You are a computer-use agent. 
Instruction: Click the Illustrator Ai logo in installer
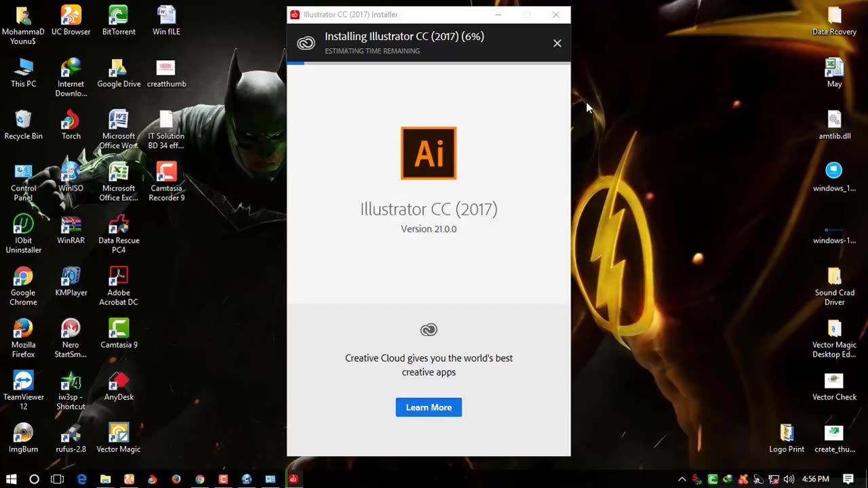pyautogui.click(x=429, y=153)
